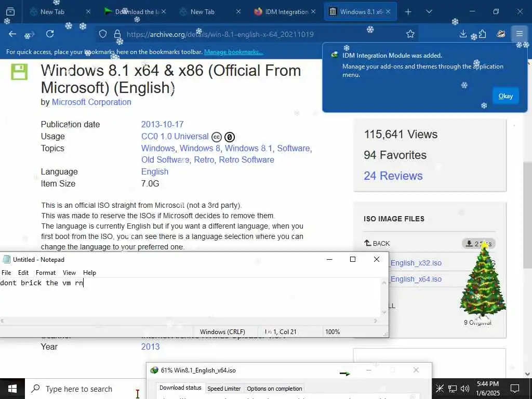This screenshot has width=532, height=399.
Task: Click Notepad horizontal scrollbar right arrow
Action: [x=376, y=321]
